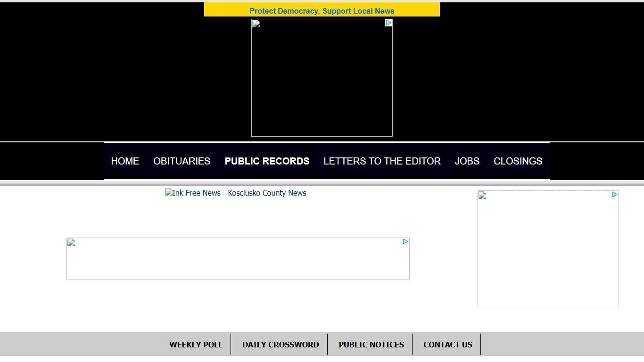Click the AdChoices icon on leaderboard ad
This screenshot has height=362, width=644.
(405, 242)
